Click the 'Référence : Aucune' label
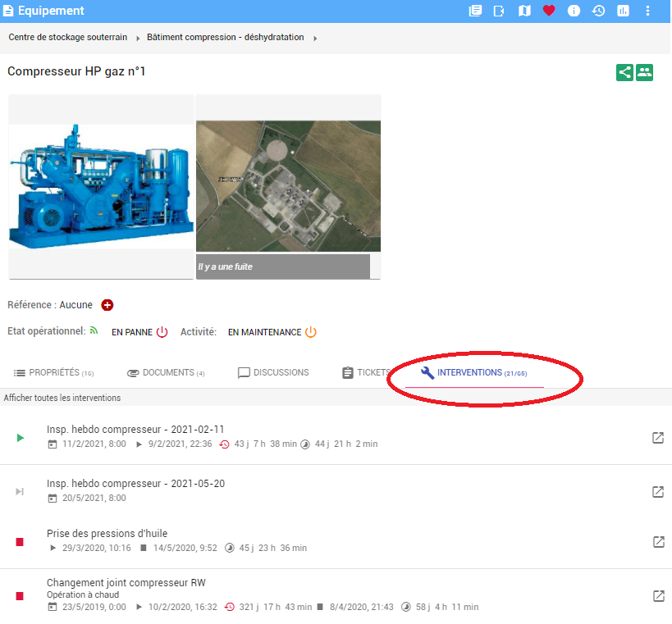 50,305
